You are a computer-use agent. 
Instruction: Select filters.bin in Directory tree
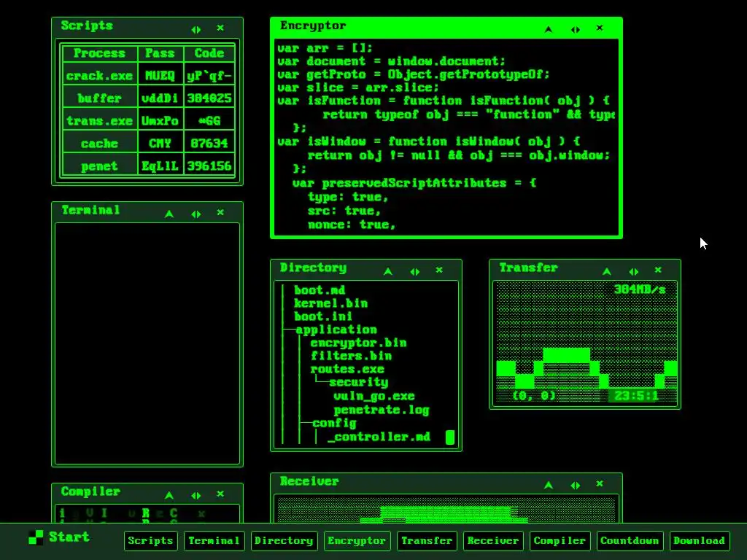(351, 356)
